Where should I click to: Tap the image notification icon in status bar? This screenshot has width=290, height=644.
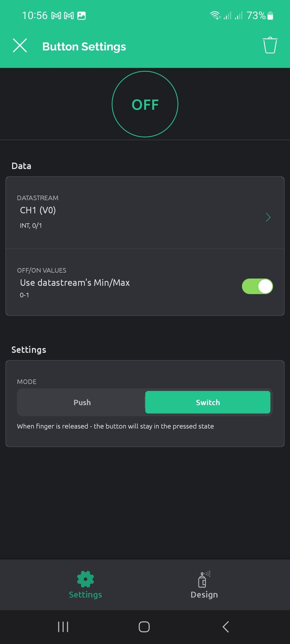click(x=81, y=16)
